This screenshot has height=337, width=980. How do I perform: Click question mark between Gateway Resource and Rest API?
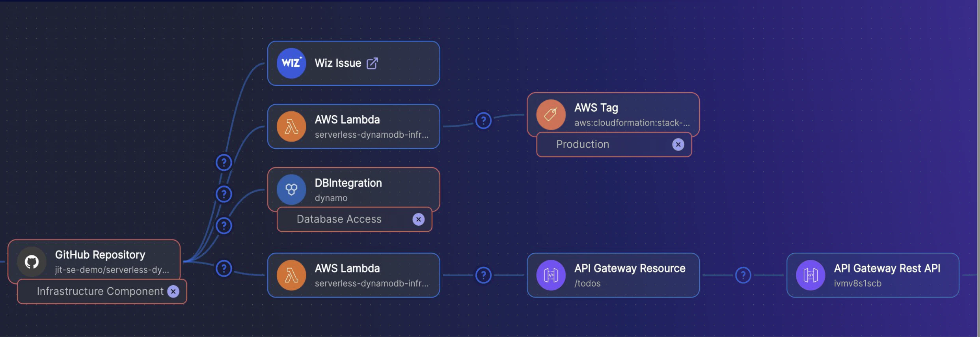(743, 275)
